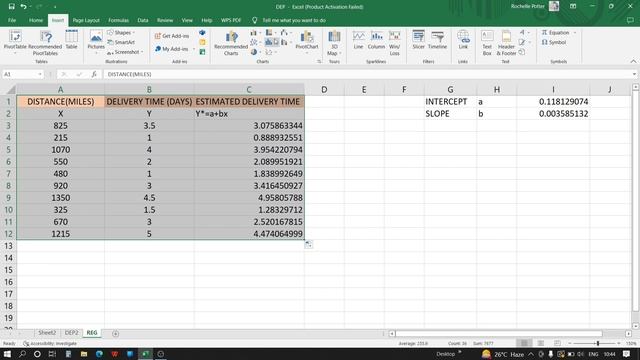Open Recommended PivotTables

pos(45,42)
